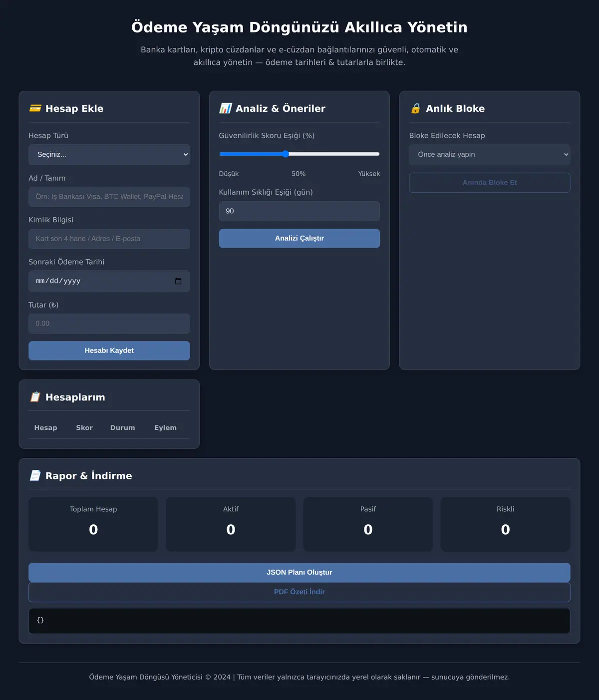Screen dimensions: 599x700
Task: Click the Düşük slider label
Action: (x=229, y=174)
